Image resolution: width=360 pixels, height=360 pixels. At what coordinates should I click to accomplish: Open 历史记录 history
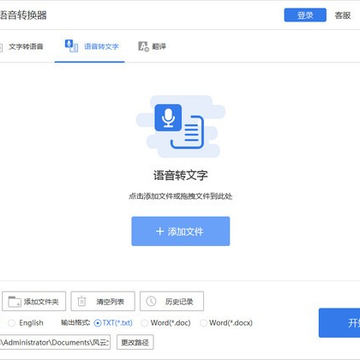tap(172, 301)
